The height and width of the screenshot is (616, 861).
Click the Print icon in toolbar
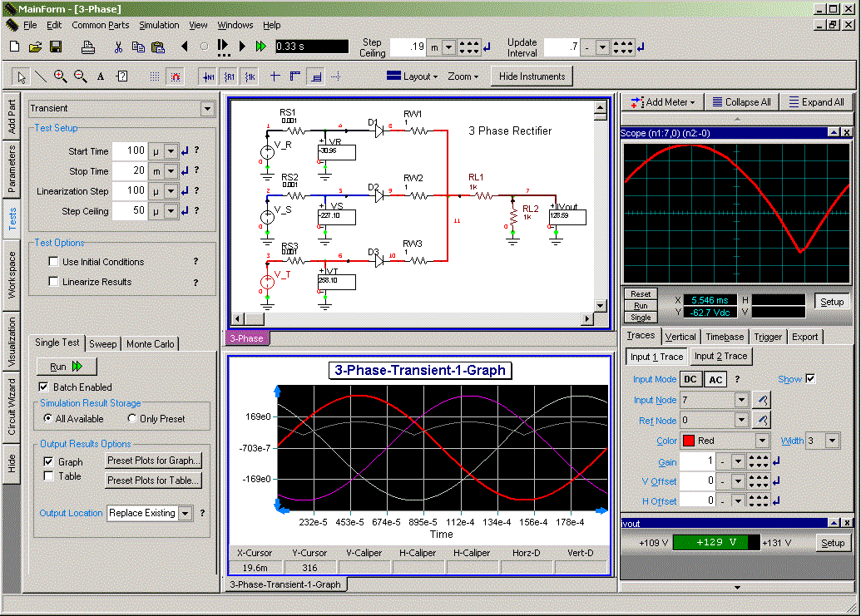(87, 47)
